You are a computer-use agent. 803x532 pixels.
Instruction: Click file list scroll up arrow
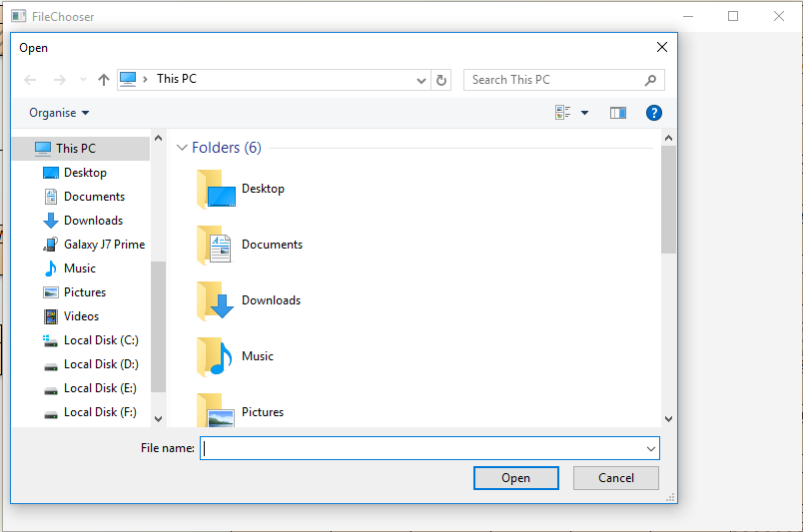click(668, 139)
